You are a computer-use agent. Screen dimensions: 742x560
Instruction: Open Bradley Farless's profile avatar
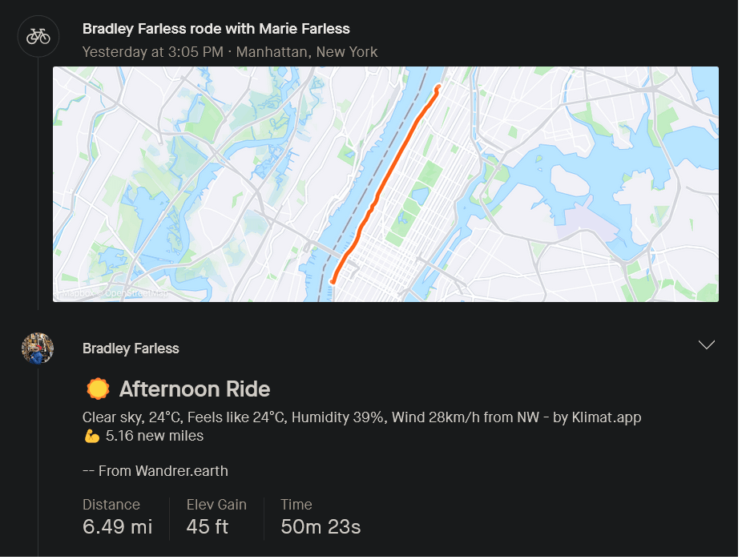(38, 348)
